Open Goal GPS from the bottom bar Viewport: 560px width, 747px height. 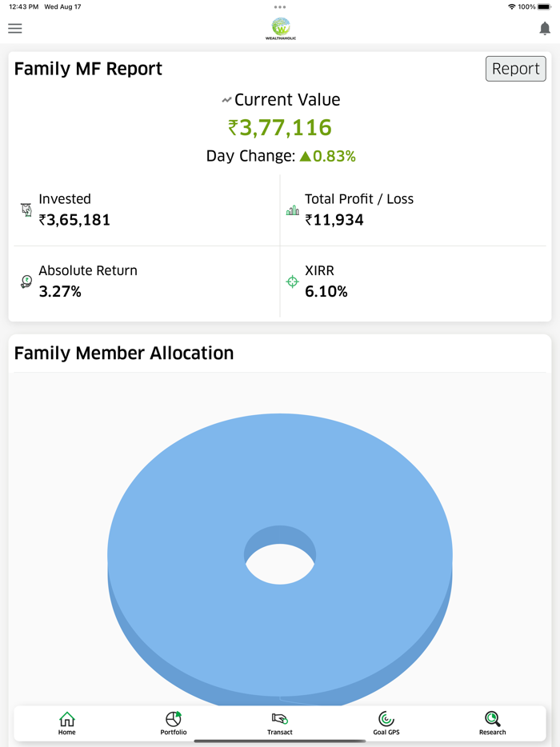click(x=386, y=719)
